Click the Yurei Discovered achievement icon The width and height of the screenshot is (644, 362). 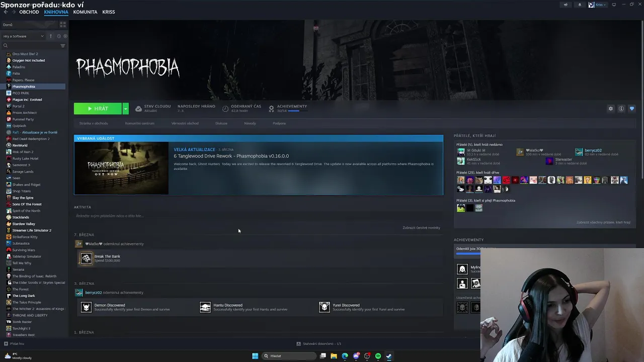(325, 307)
